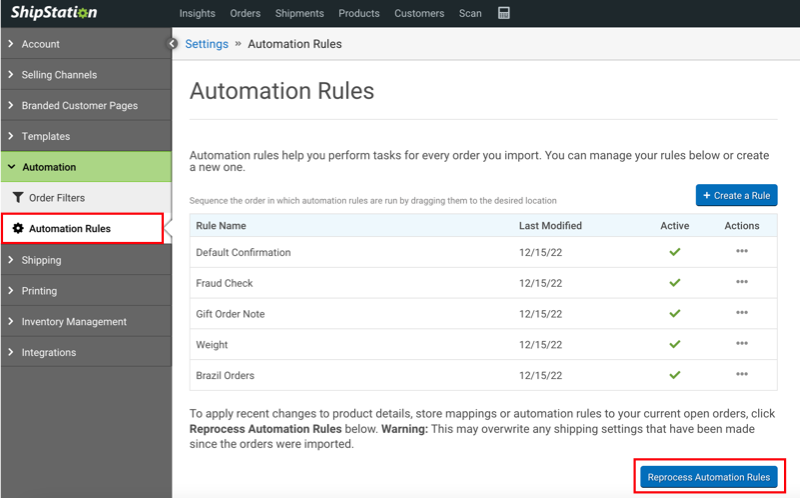Click Reprocess Automation Rules button
This screenshot has width=800, height=498.
[709, 477]
